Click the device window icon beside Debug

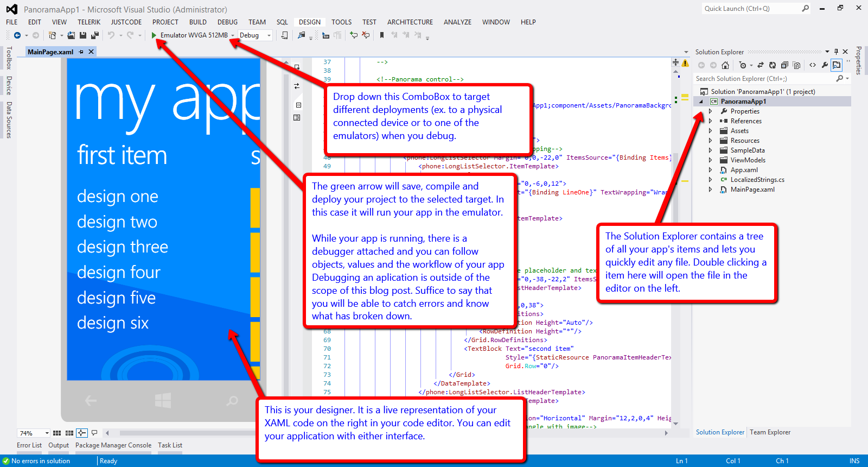[x=284, y=35]
